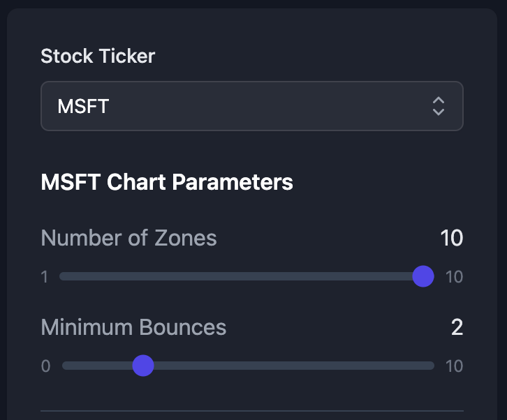The image size is (507, 420).
Task: Click the maximum label 10 of Zones slider
Action: coord(454,277)
